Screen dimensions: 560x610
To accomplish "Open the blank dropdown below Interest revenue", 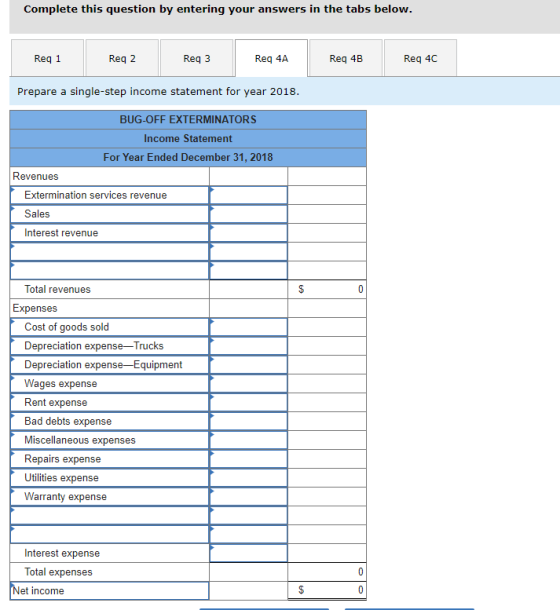I will click(x=110, y=252).
